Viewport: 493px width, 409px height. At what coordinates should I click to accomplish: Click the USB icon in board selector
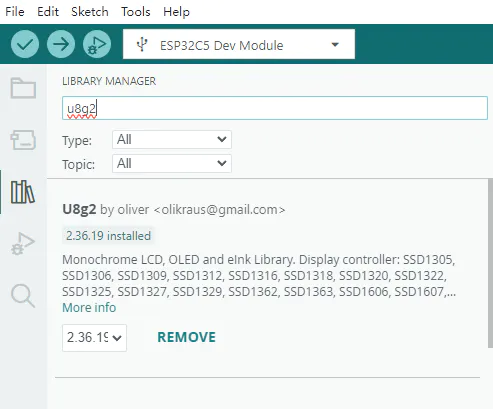tap(142, 44)
